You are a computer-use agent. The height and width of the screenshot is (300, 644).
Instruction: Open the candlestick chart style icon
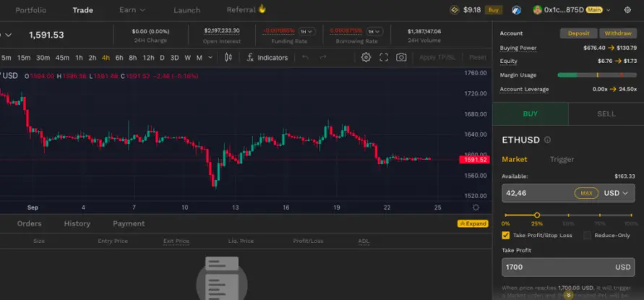point(228,58)
